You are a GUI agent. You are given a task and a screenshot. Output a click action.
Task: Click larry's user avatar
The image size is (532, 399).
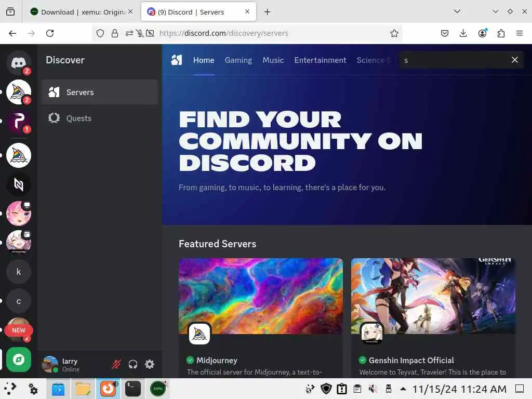[x=50, y=364]
